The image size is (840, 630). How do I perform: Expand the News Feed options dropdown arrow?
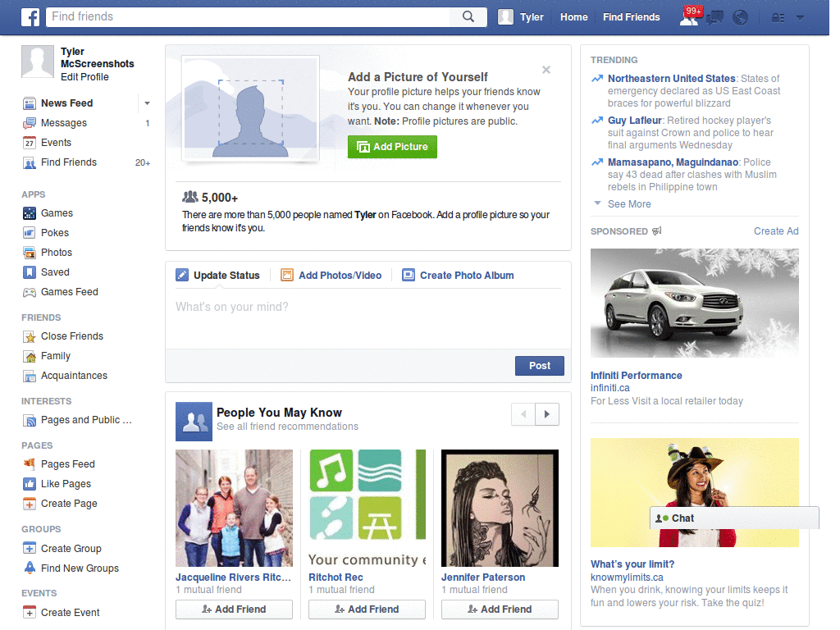pos(147,103)
